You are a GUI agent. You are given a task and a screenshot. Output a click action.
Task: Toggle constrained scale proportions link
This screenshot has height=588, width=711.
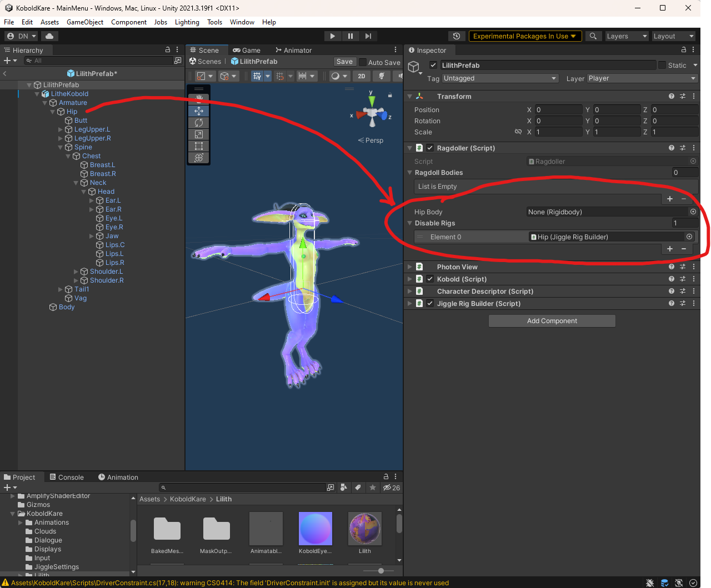point(518,132)
